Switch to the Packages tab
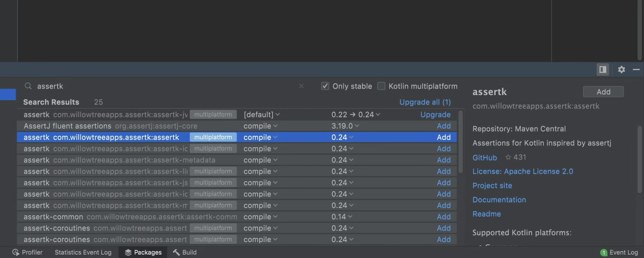644x258 pixels. click(x=143, y=252)
